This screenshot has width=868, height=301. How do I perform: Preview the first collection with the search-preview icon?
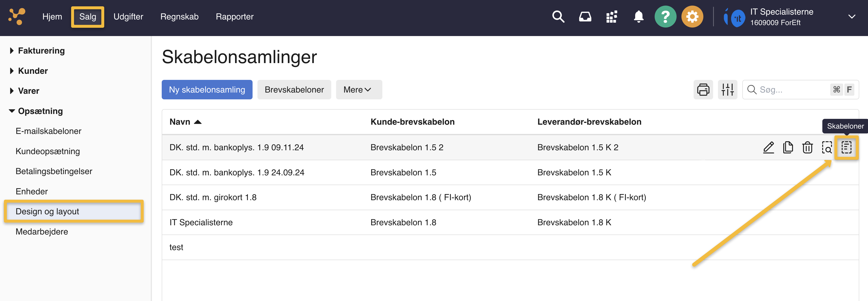827,147
